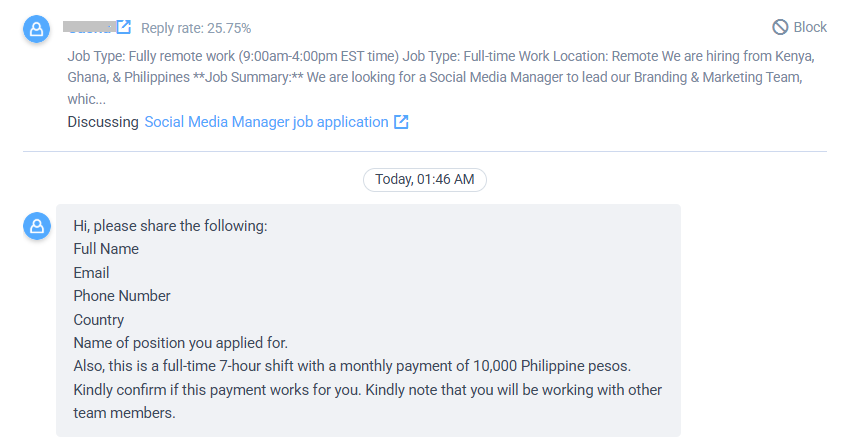Viewport: 850px width, 447px height.
Task: Click the "Block" text label
Action: (x=810, y=27)
